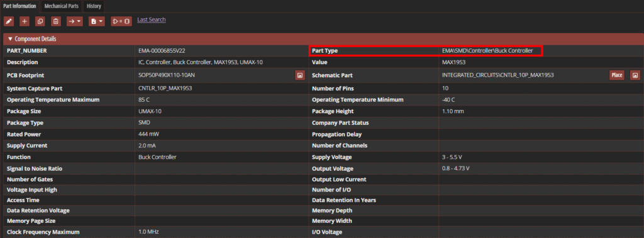Click the pencil edit icon
This screenshot has height=238, width=644.
9,21
